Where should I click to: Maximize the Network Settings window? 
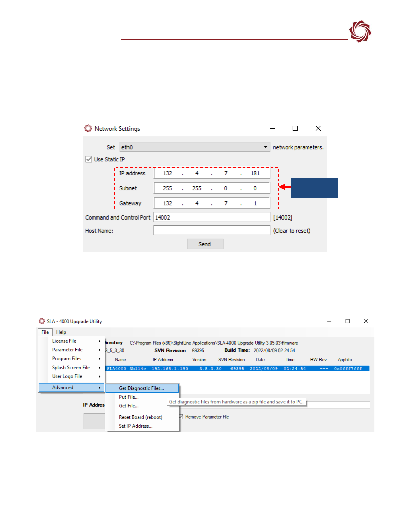(x=295, y=128)
